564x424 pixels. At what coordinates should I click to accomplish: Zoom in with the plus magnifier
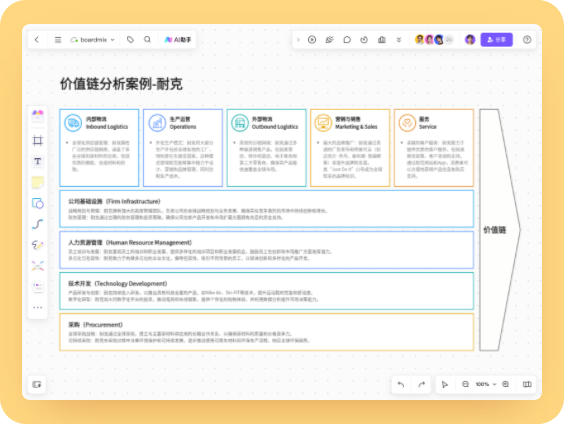click(x=505, y=384)
